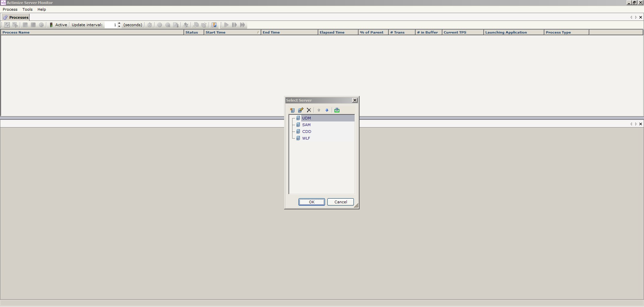Click the grayed gear toolbar icon
Viewport: 644px width, 307px height.
(x=41, y=25)
